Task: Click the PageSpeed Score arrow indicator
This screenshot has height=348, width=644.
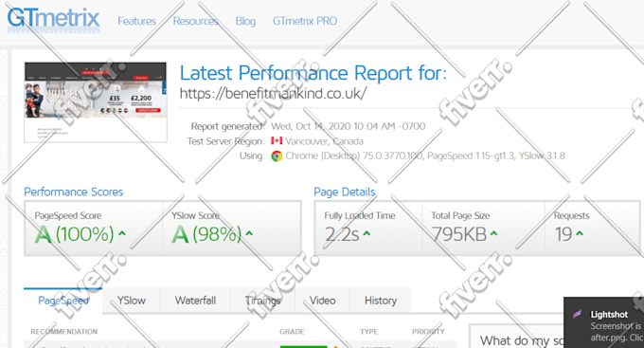Action: (x=122, y=233)
